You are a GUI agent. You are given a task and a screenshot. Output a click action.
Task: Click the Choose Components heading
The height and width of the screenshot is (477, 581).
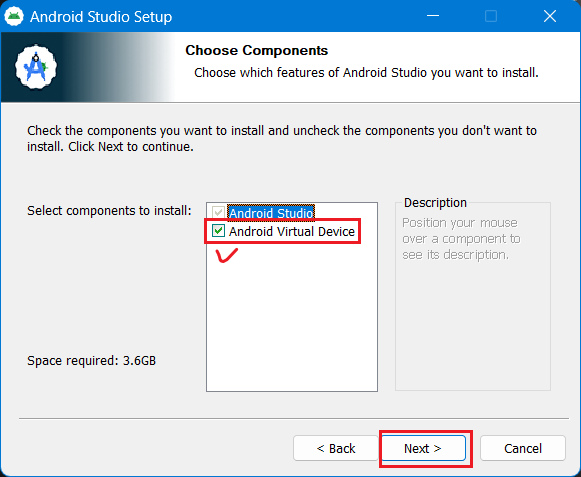click(256, 50)
